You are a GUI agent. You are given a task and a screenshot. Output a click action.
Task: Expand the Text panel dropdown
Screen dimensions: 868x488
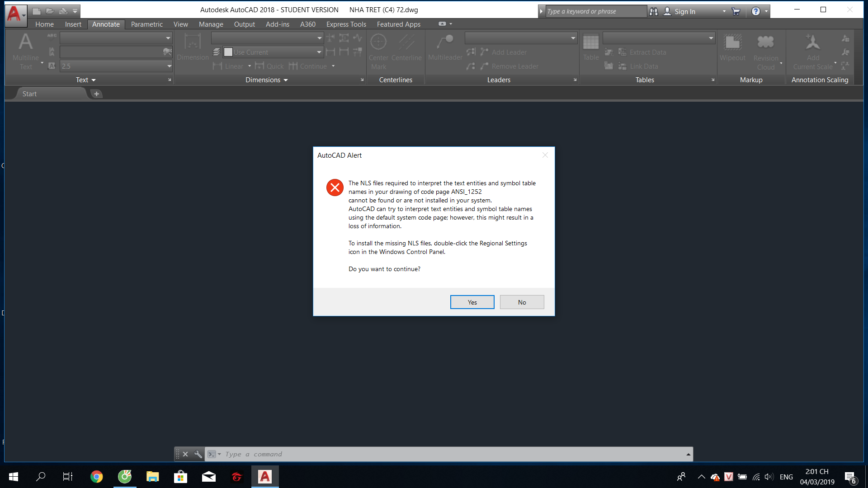[x=85, y=80]
